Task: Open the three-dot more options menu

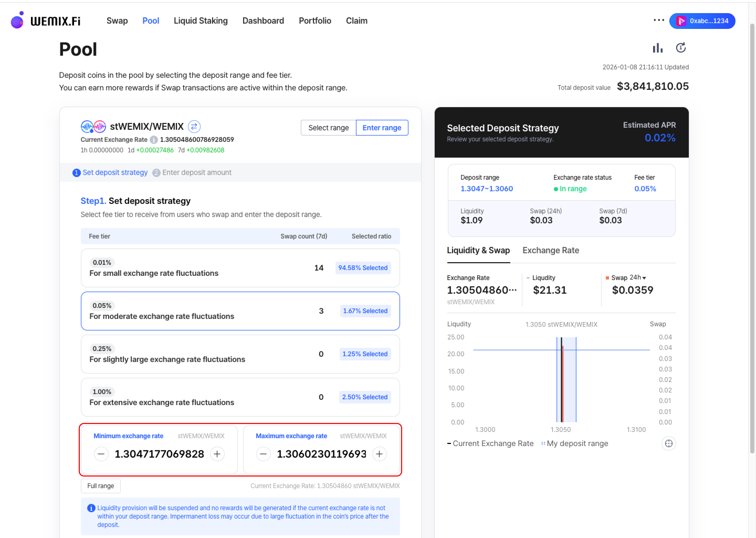Action: pyautogui.click(x=659, y=20)
